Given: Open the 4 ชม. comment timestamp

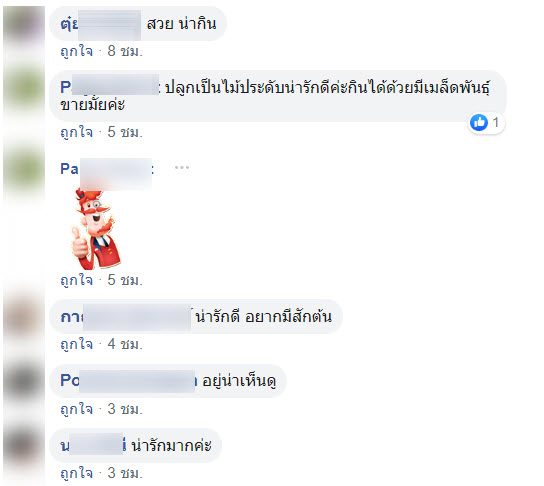Looking at the screenshot, I should click(x=125, y=344).
